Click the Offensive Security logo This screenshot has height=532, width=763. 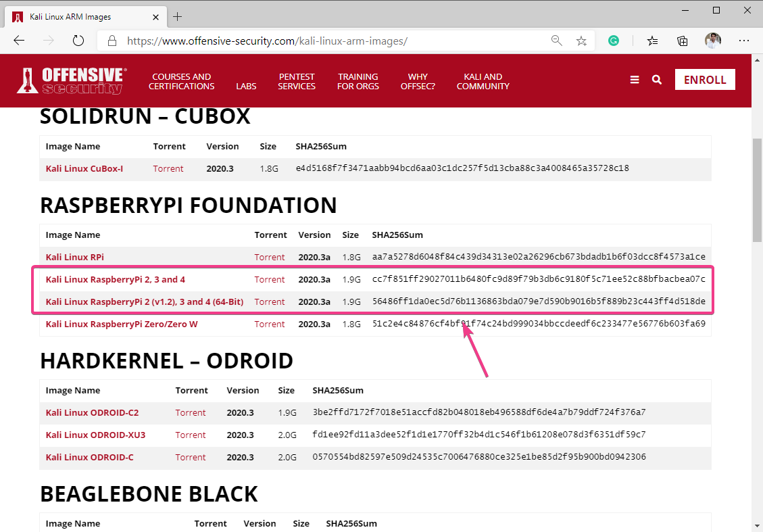coord(72,80)
